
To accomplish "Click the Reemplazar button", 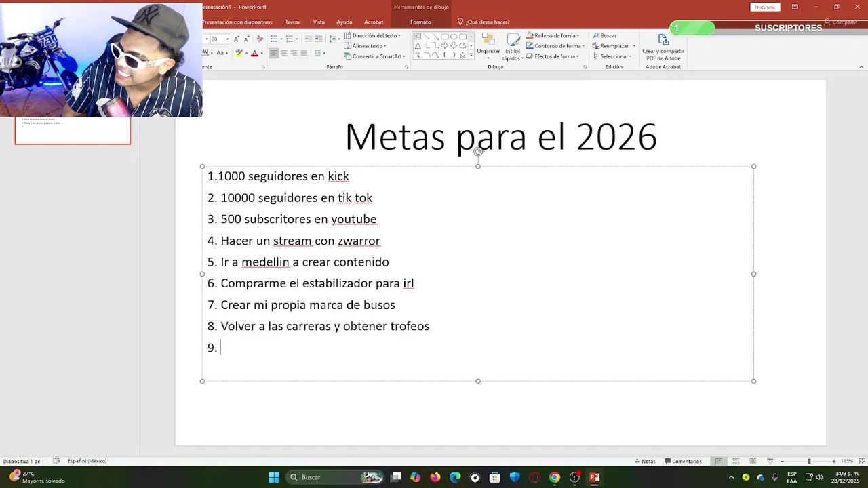I will click(x=614, y=46).
